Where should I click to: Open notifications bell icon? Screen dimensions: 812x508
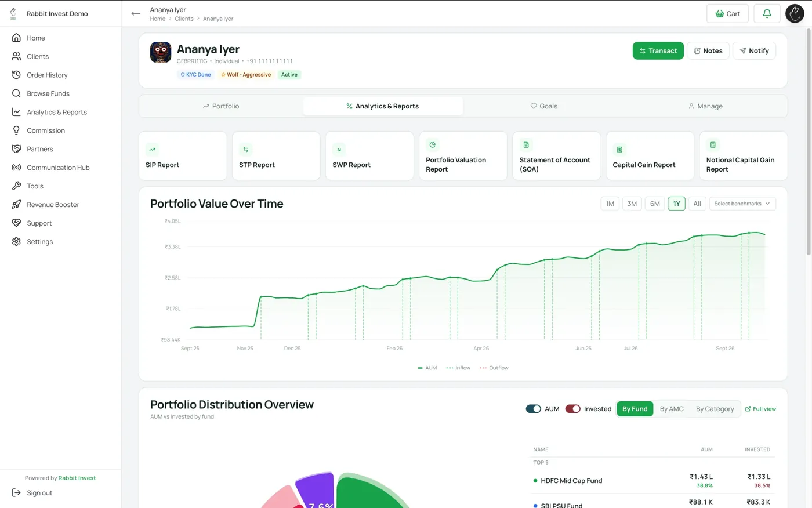[767, 13]
